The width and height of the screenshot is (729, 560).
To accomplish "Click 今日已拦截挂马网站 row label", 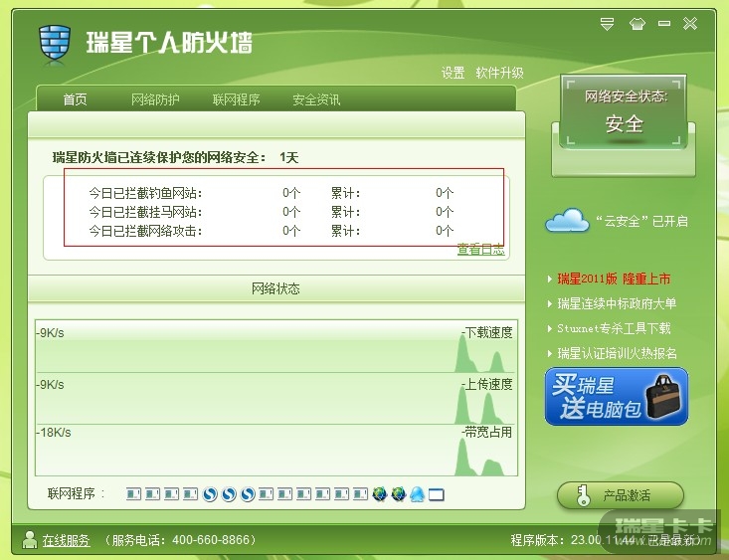I will coord(145,212).
